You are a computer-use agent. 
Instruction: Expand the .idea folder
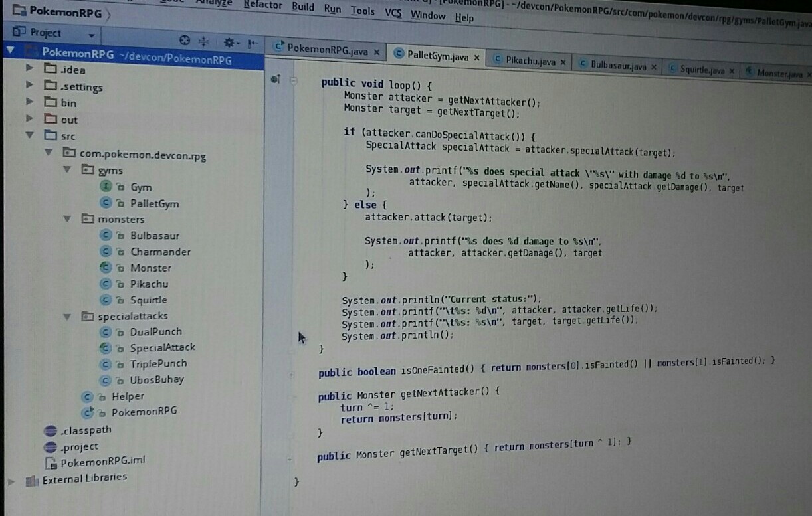[29, 68]
